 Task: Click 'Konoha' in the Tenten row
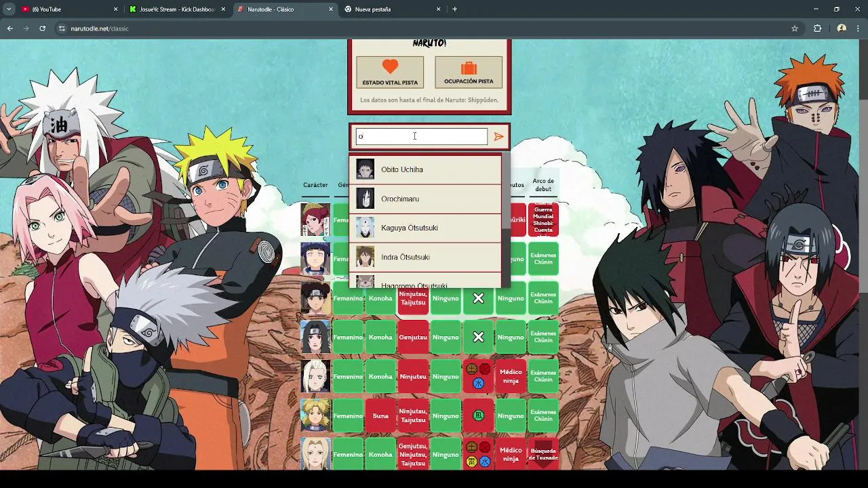coord(380,298)
